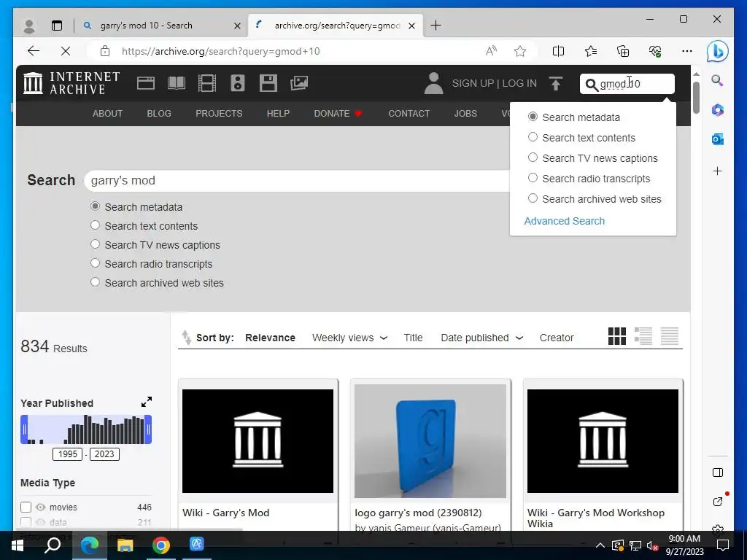The width and height of the screenshot is (747, 560).
Task: Open Browser essentials heart icon
Action: (655, 51)
